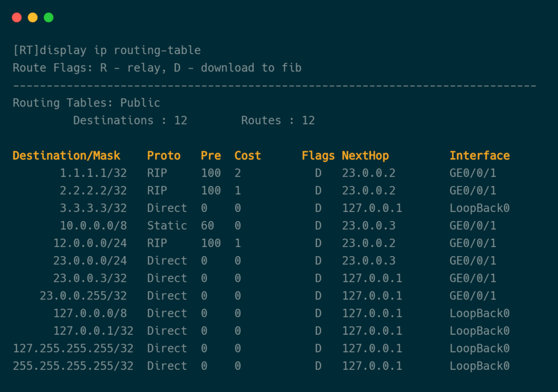Click the red close window button
The height and width of the screenshot is (392, 558).
click(x=17, y=17)
